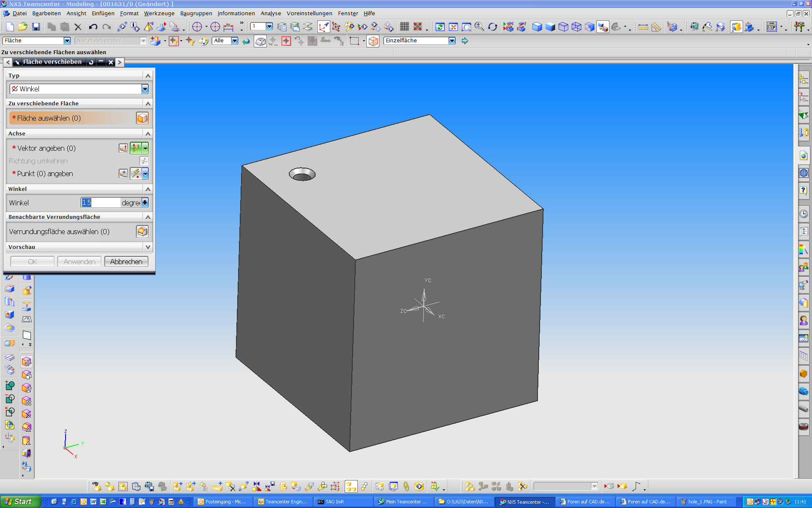Open the Werkzeuge menu
Image resolution: width=812 pixels, height=508 pixels.
click(159, 14)
